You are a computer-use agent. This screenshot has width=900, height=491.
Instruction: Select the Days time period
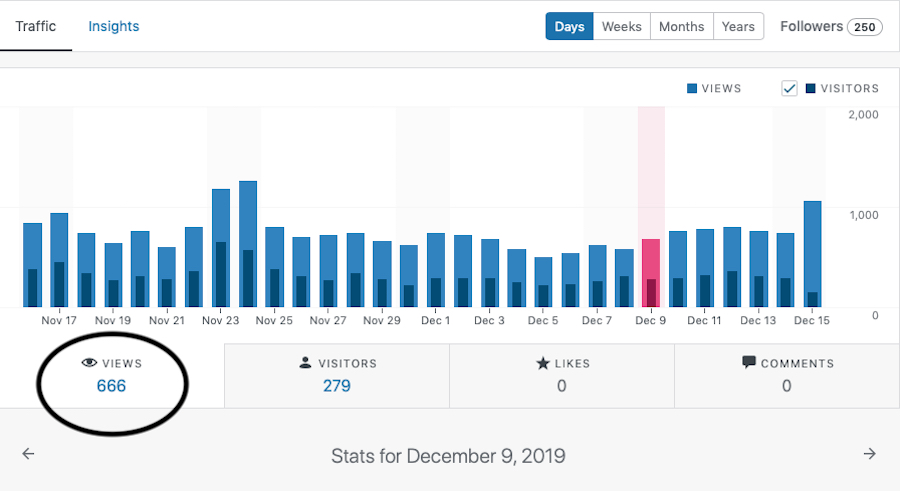pyautogui.click(x=569, y=26)
